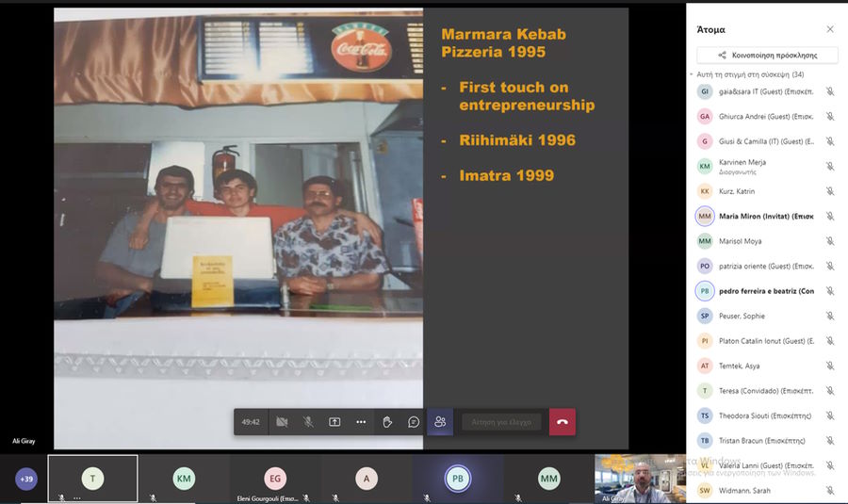Collapse the 'currently in meeting (34)' list
The height and width of the screenshot is (504, 848).
[692, 74]
